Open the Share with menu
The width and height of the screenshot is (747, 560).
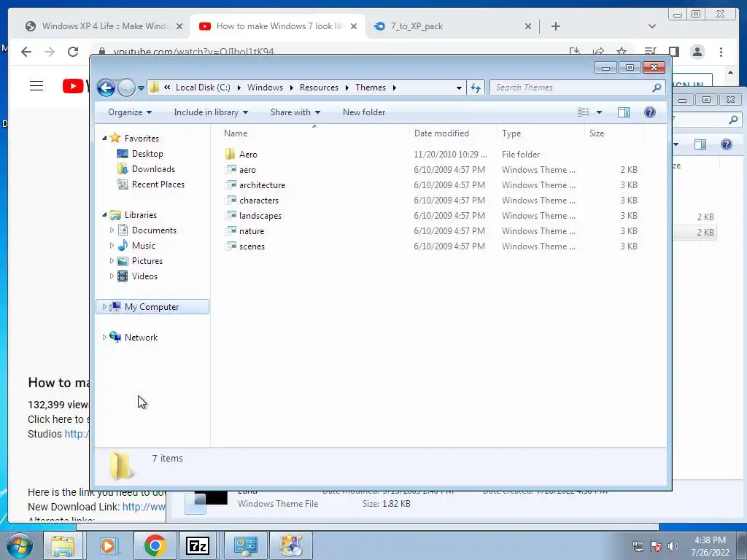point(295,112)
